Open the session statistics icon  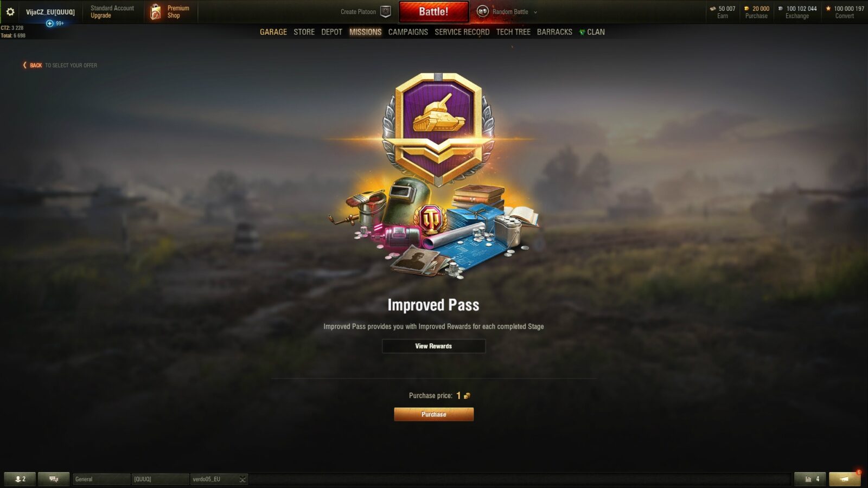coord(811,479)
